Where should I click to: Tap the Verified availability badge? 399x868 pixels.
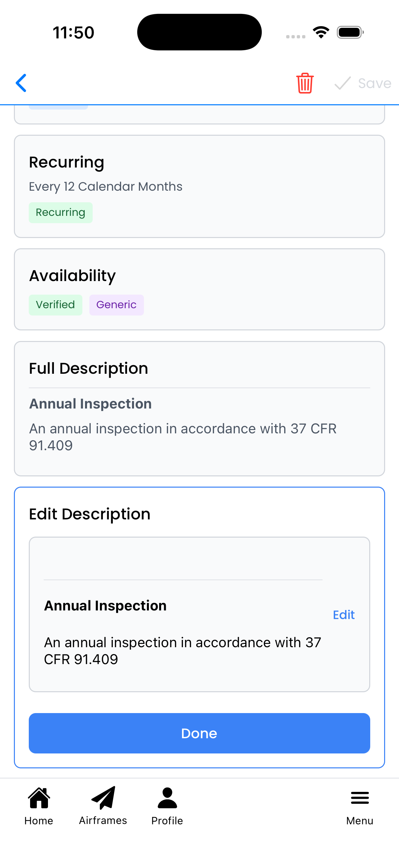(55, 305)
